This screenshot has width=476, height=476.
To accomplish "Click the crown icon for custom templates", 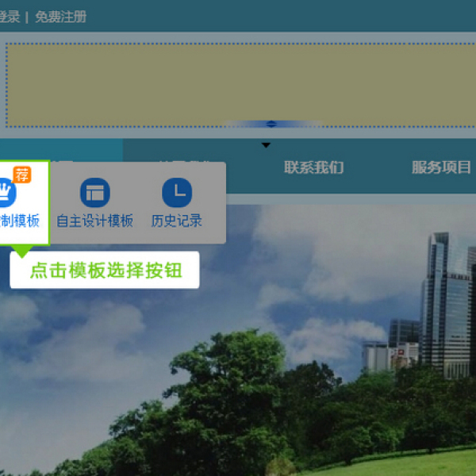I will click(x=6, y=193).
